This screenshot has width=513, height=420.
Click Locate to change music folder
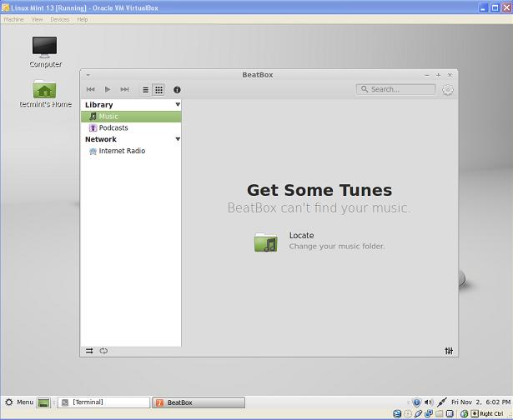tap(301, 236)
